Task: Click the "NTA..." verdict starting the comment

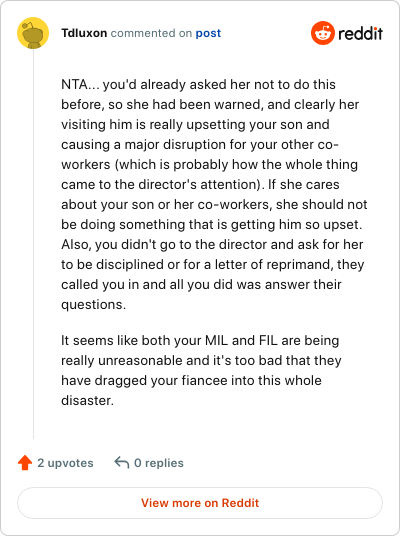Action: (80, 84)
